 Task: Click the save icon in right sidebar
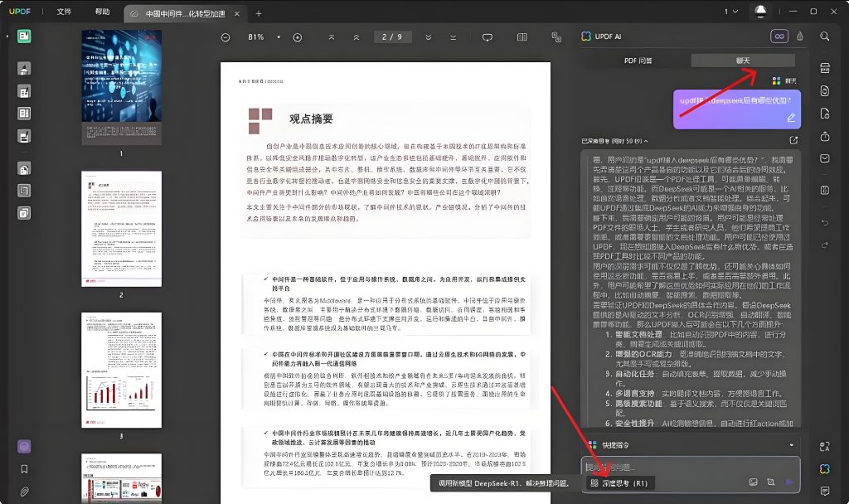[x=825, y=190]
